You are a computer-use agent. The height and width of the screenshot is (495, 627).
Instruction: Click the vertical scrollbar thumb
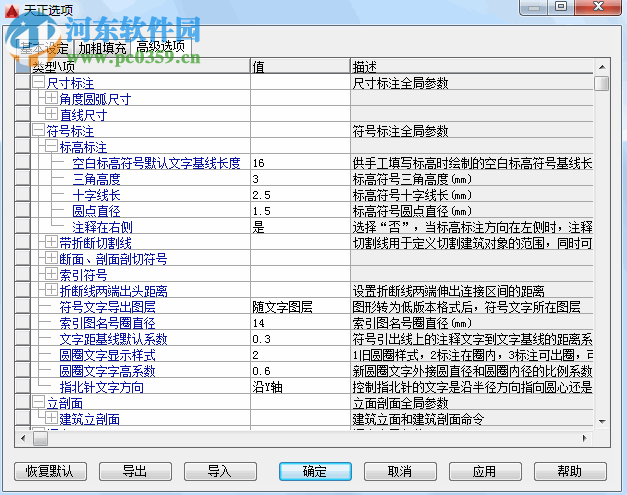tap(602, 84)
